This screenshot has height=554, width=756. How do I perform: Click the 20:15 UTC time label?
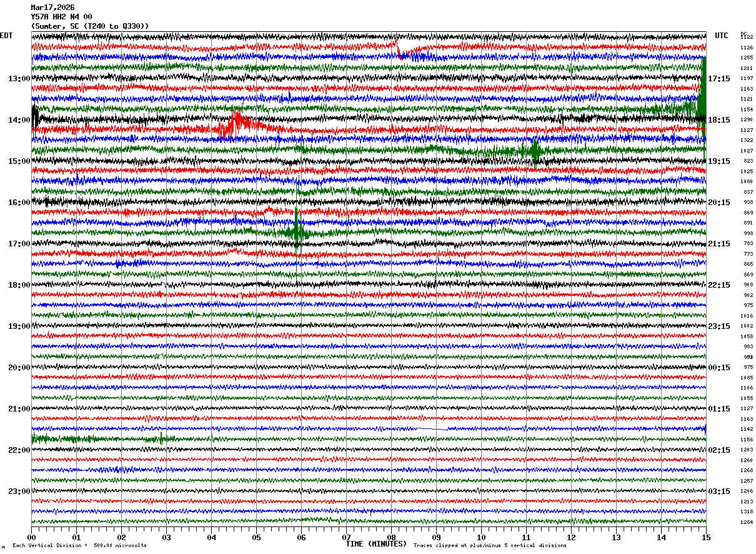[719, 203]
